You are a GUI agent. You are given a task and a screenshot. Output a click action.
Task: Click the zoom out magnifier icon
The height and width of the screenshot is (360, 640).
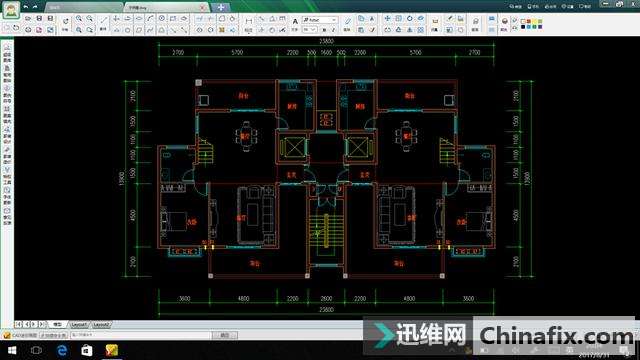(90, 18)
